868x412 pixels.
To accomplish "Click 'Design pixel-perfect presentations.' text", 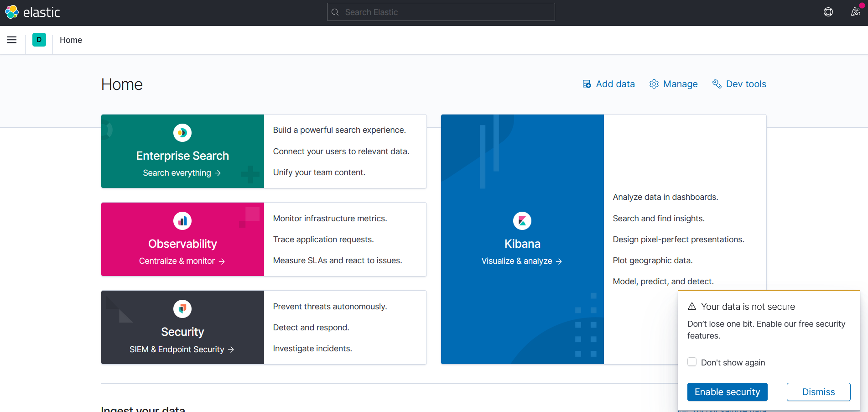I will coord(678,240).
